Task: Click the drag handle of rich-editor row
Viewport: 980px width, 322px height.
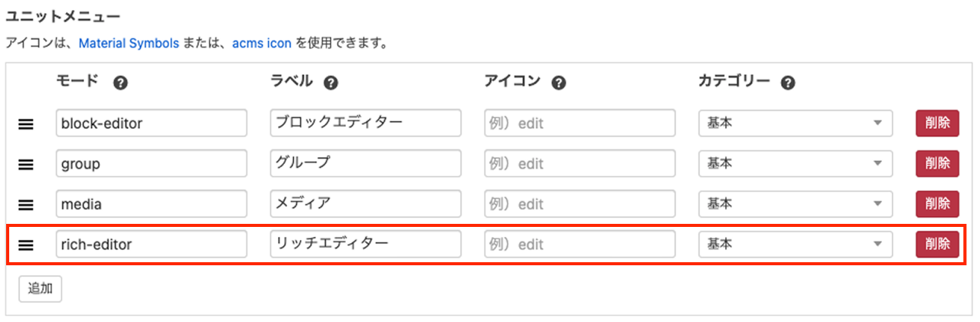Action: [26, 245]
